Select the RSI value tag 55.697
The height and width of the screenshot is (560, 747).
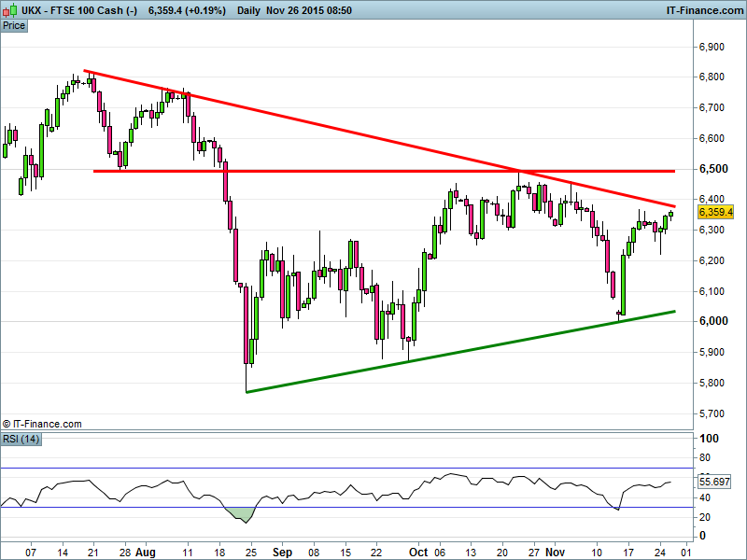[715, 482]
